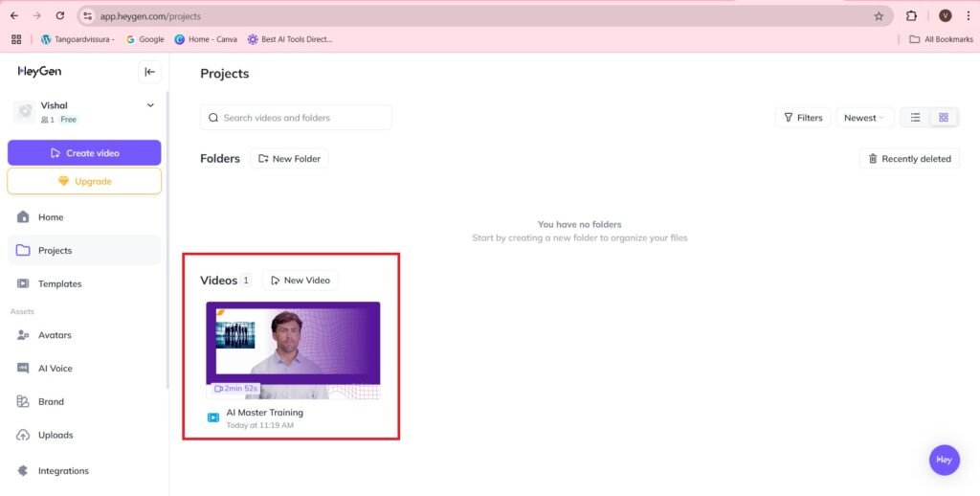Viewport: 980px width, 496px height.
Task: Open Google bookmark
Action: tap(145, 38)
